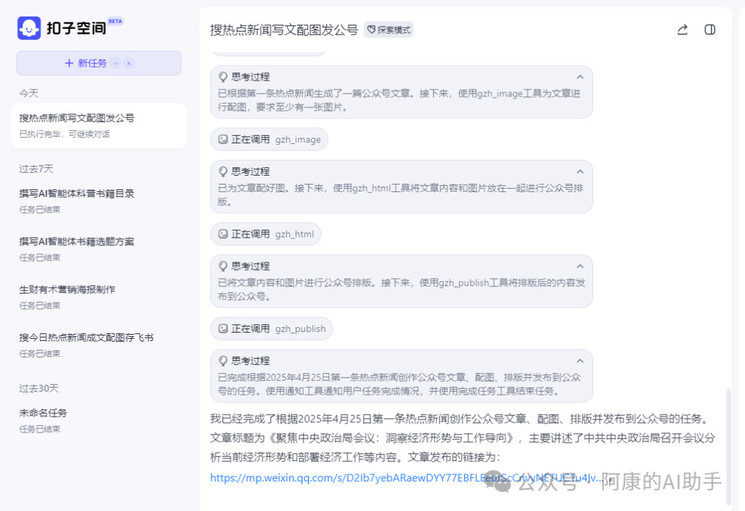This screenshot has width=745, height=511.
Task: Click the 探索模式 mode badge
Action: (x=389, y=30)
